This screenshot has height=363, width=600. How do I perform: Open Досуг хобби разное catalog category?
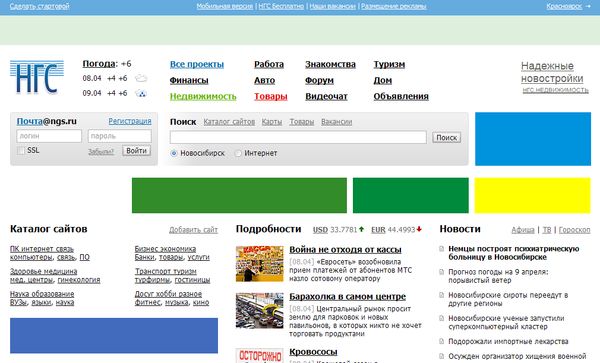tap(168, 294)
